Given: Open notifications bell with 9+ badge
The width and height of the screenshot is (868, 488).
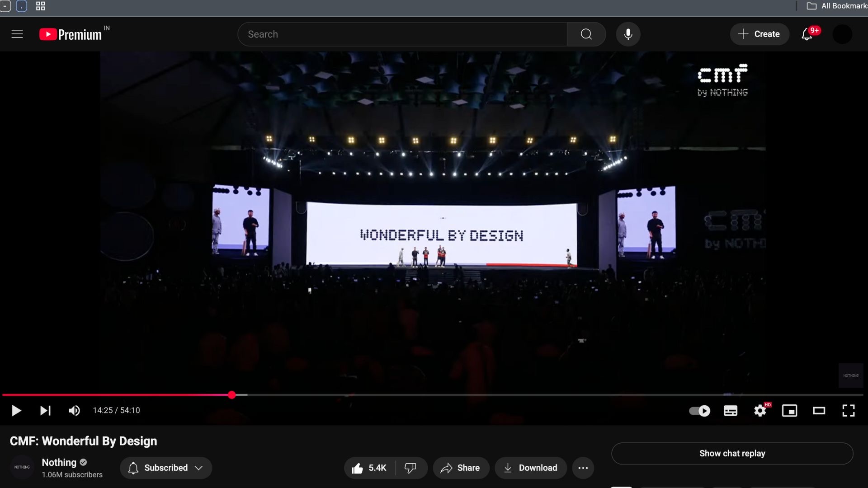Looking at the screenshot, I should tap(807, 34).
